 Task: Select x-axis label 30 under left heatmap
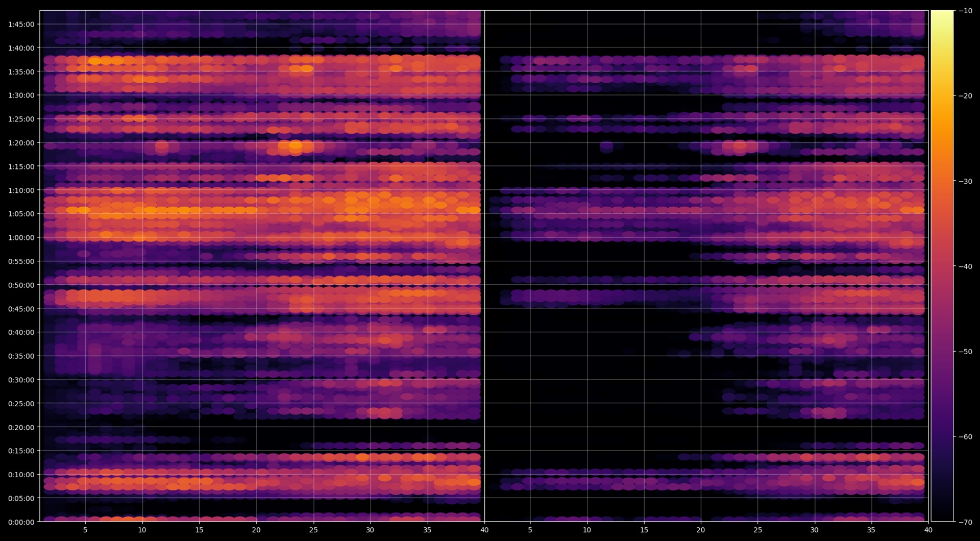click(x=370, y=530)
